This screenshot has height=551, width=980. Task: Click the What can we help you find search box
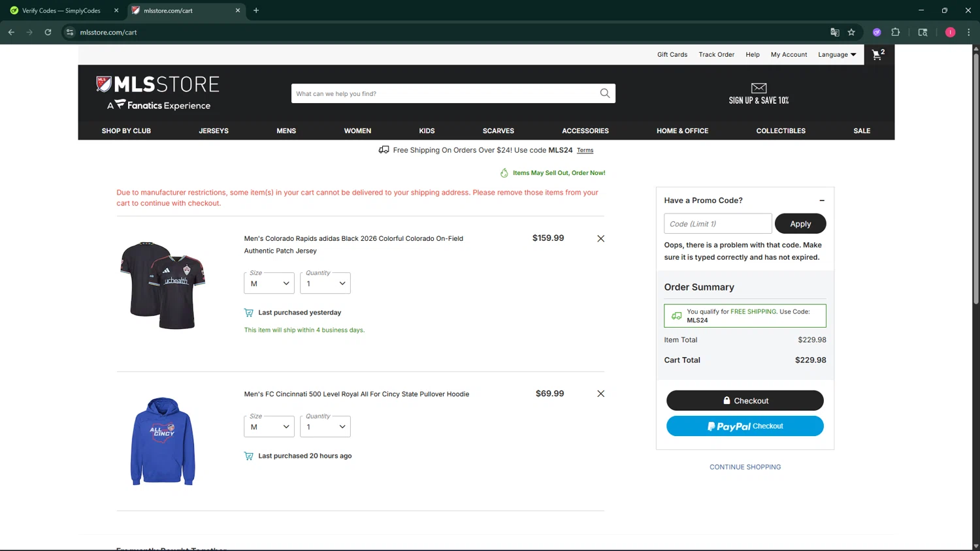pyautogui.click(x=444, y=93)
